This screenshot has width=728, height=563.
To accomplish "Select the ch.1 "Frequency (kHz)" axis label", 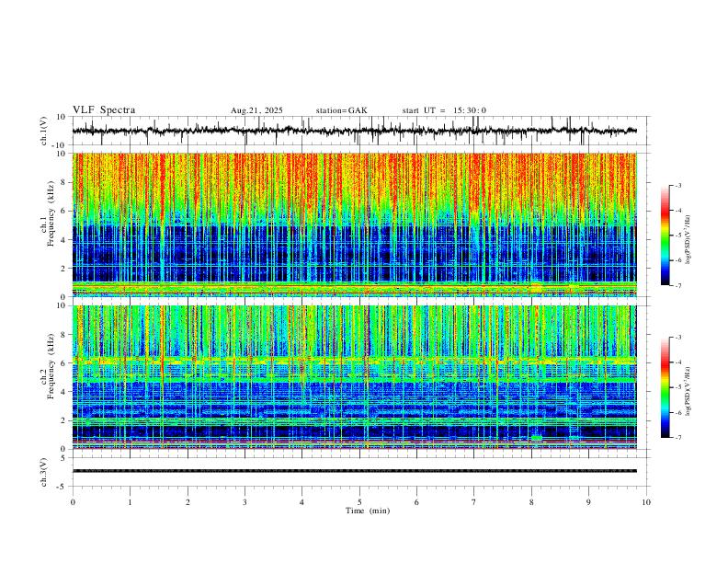I will click(51, 214).
